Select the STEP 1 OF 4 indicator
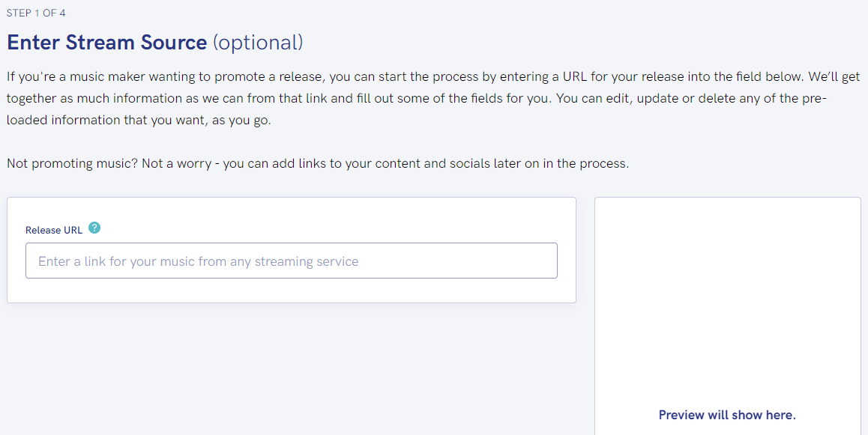868x435 pixels. pyautogui.click(x=36, y=13)
